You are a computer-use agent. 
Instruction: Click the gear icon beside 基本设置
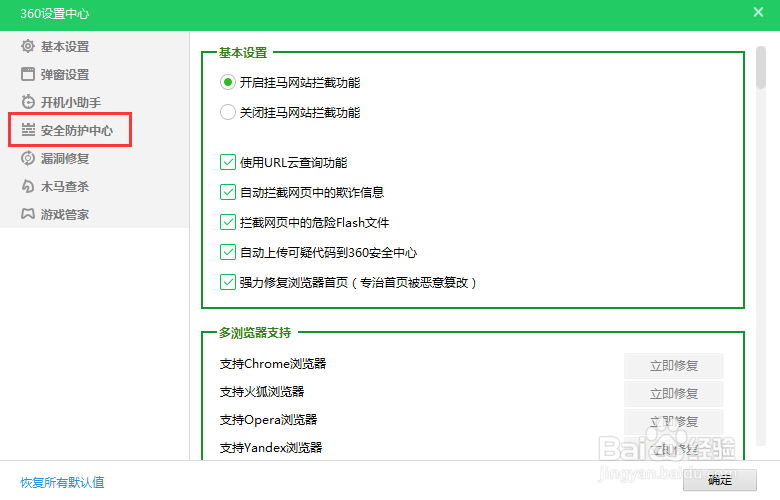[x=28, y=46]
